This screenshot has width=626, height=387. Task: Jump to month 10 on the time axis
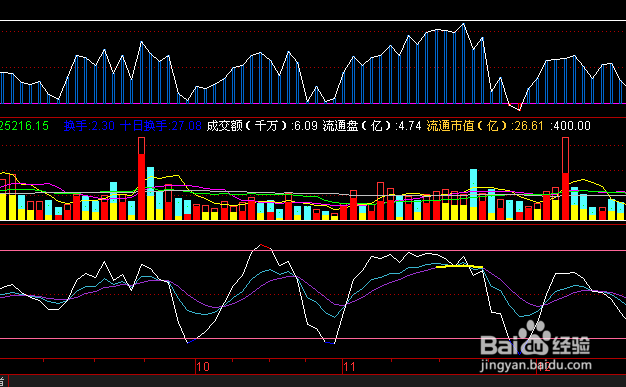tap(203, 367)
